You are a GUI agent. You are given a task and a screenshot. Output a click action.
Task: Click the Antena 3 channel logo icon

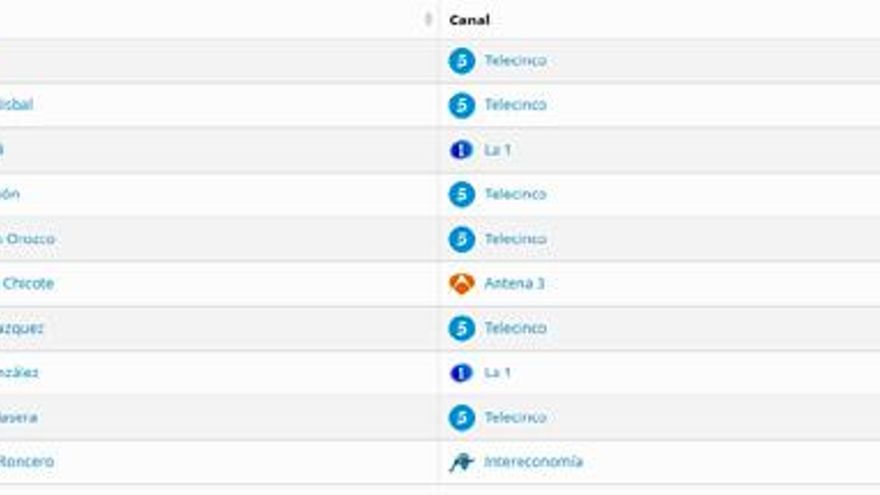click(461, 284)
